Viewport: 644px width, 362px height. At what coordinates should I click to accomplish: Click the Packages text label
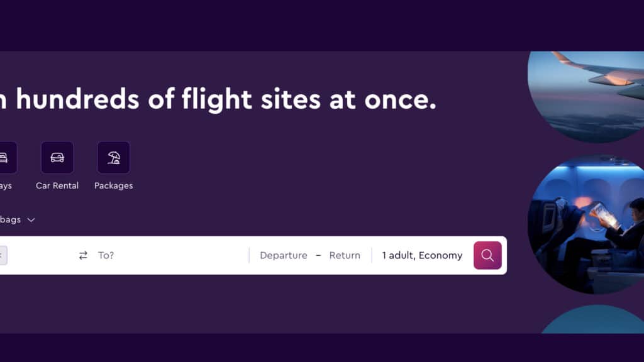[114, 185]
